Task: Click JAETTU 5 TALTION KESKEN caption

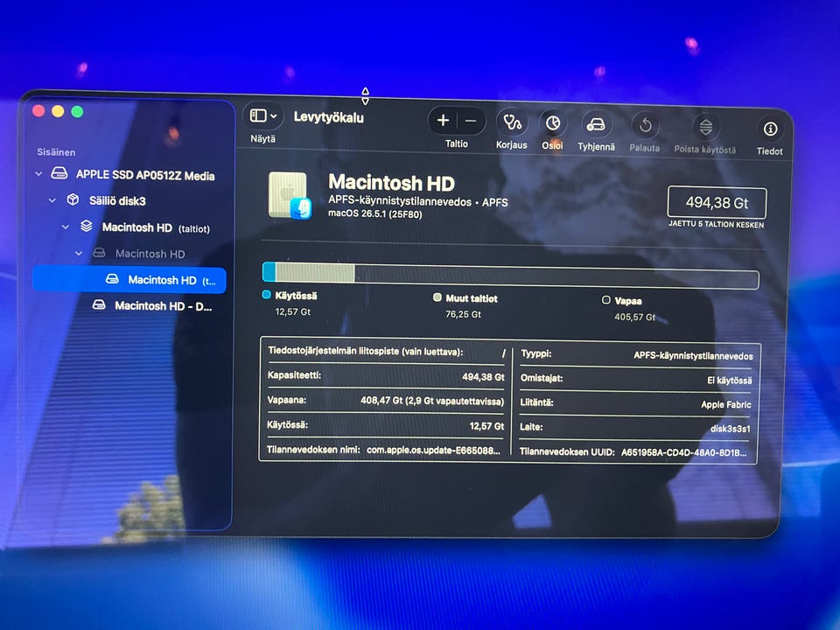Action: pos(717,224)
